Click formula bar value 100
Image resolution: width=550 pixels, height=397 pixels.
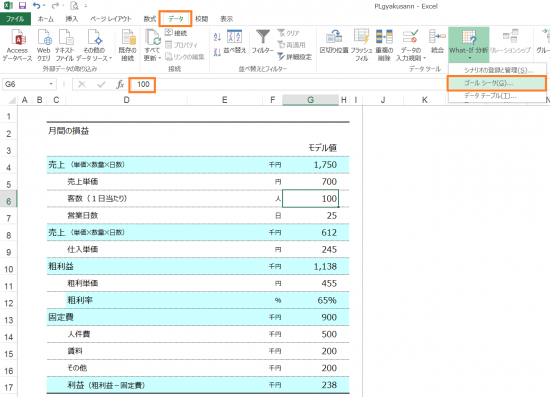[x=143, y=84]
